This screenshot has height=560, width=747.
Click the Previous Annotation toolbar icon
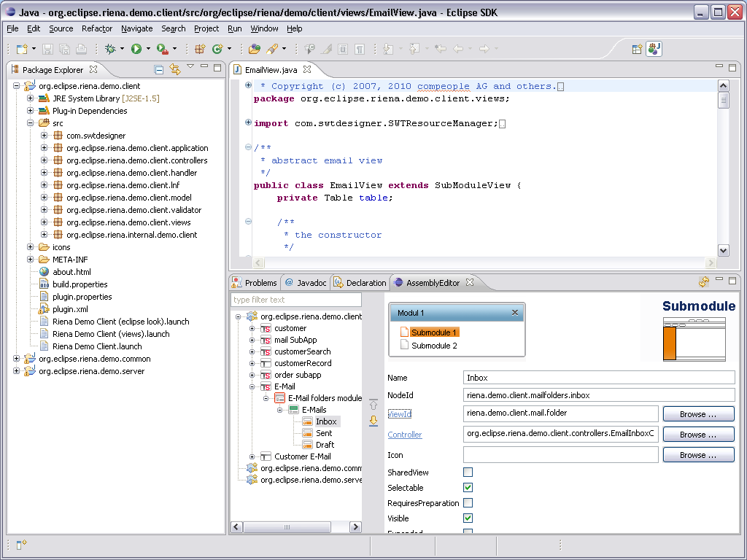(x=414, y=49)
